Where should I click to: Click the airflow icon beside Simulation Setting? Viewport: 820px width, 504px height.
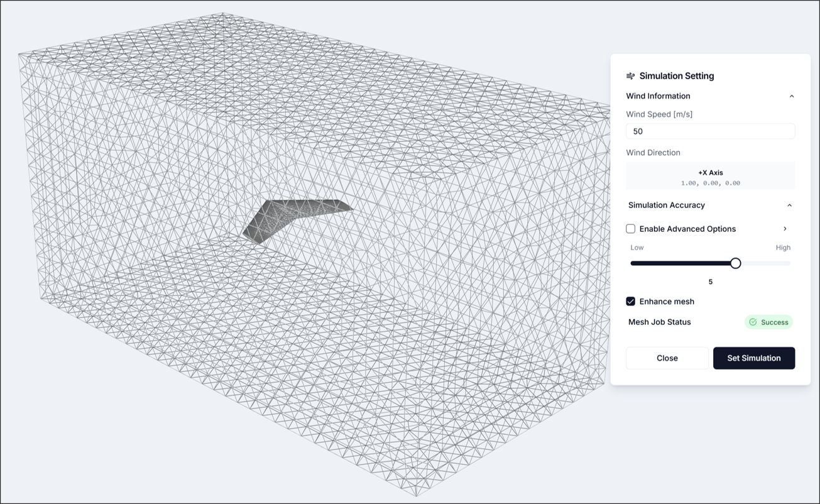click(631, 75)
